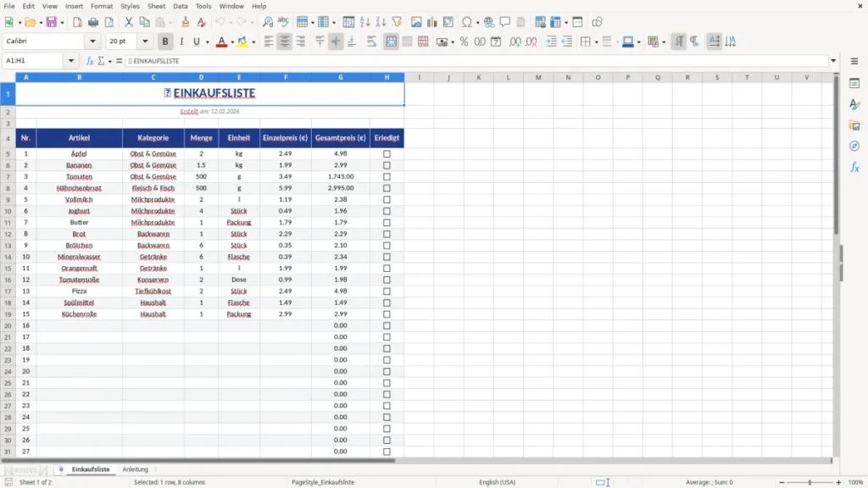Open the borders dropdown arrow
Viewport: 868px width, 488px height.
pyautogui.click(x=596, y=42)
